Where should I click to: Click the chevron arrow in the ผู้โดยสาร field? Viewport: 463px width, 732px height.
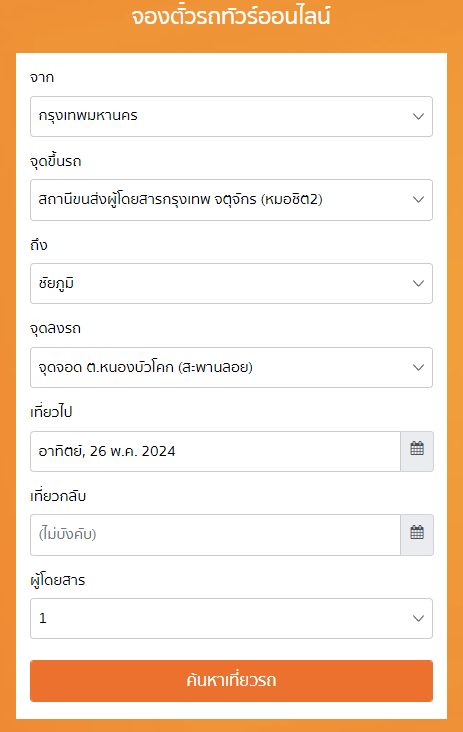(418, 618)
